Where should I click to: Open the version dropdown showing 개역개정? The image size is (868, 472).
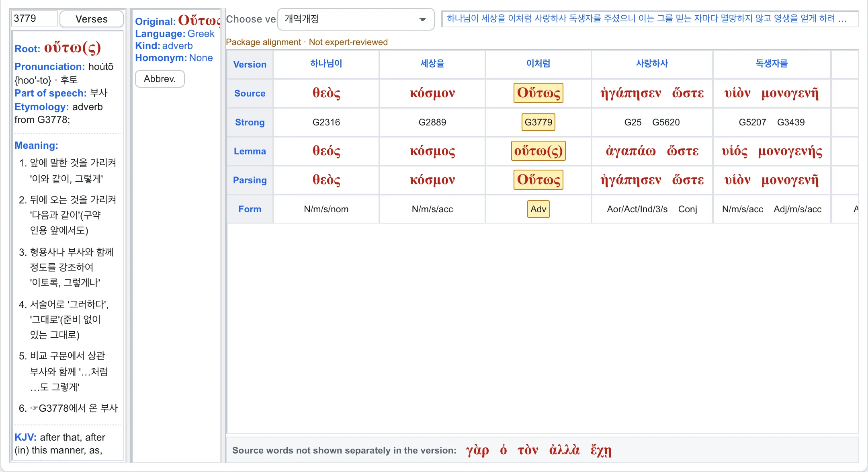(356, 19)
